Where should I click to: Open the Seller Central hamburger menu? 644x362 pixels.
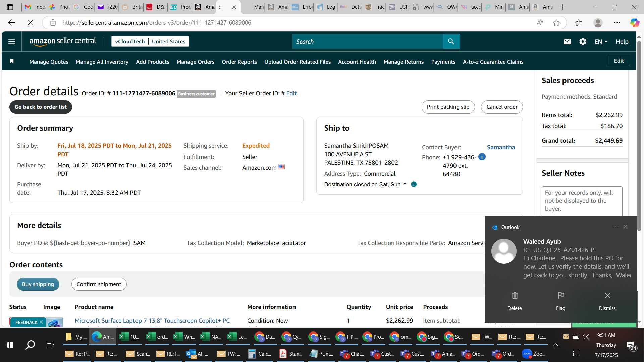pos(11,41)
